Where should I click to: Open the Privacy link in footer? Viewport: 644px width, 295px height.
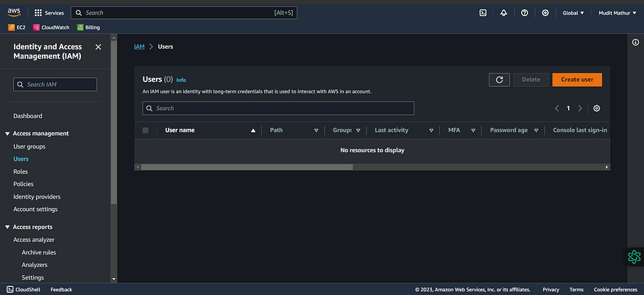(x=551, y=290)
